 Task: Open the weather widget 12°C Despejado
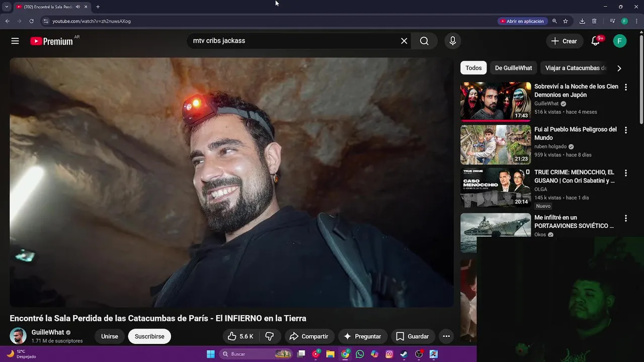[21, 354]
